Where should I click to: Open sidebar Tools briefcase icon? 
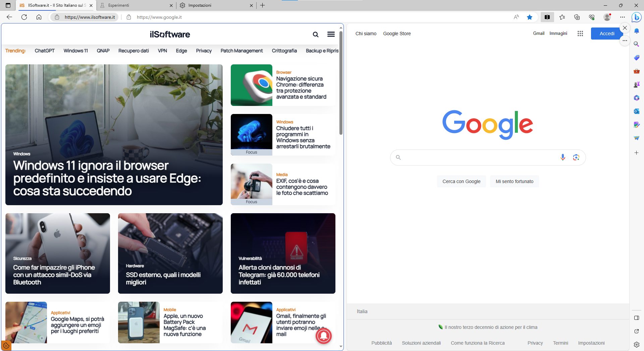(x=636, y=71)
